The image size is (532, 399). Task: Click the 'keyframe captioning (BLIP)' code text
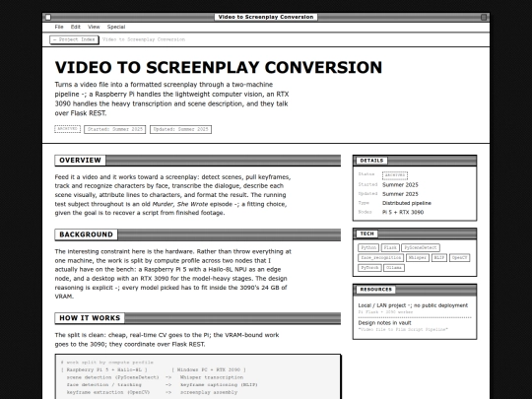tap(219, 385)
